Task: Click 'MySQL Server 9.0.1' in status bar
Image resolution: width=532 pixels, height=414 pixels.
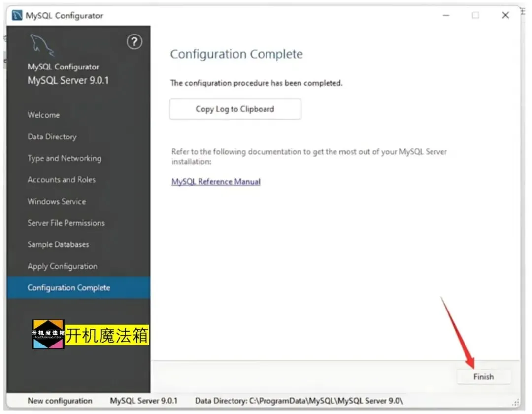Action: (x=143, y=401)
